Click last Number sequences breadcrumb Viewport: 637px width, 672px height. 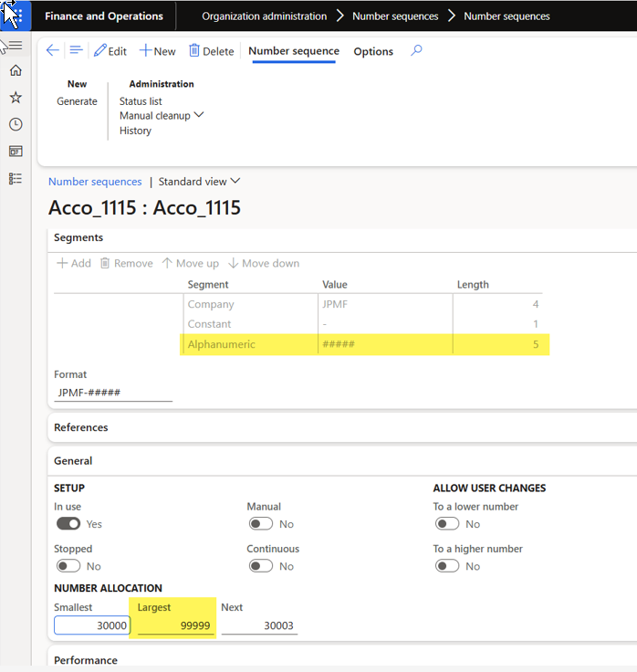click(506, 16)
